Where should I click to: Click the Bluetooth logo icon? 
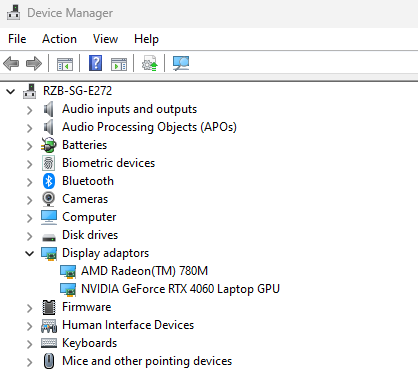pyautogui.click(x=49, y=181)
